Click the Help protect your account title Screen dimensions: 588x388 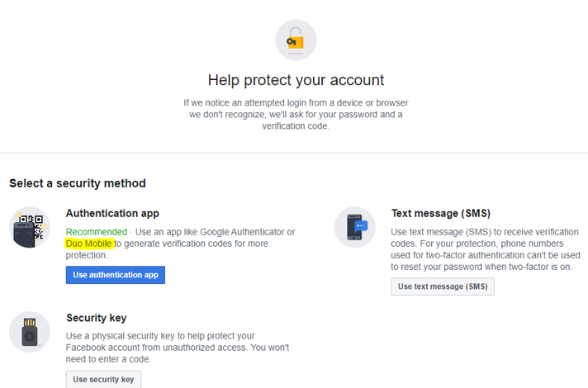[296, 80]
